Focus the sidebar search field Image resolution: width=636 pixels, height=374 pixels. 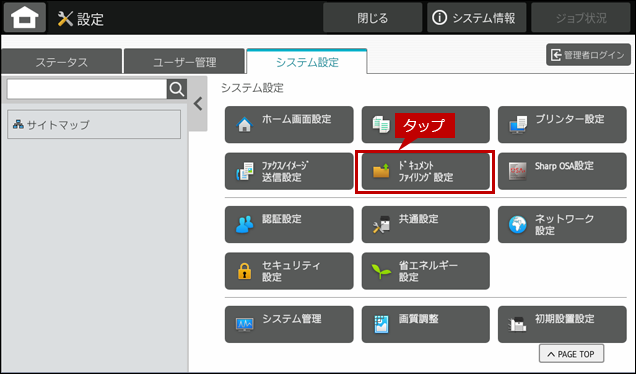tap(87, 89)
